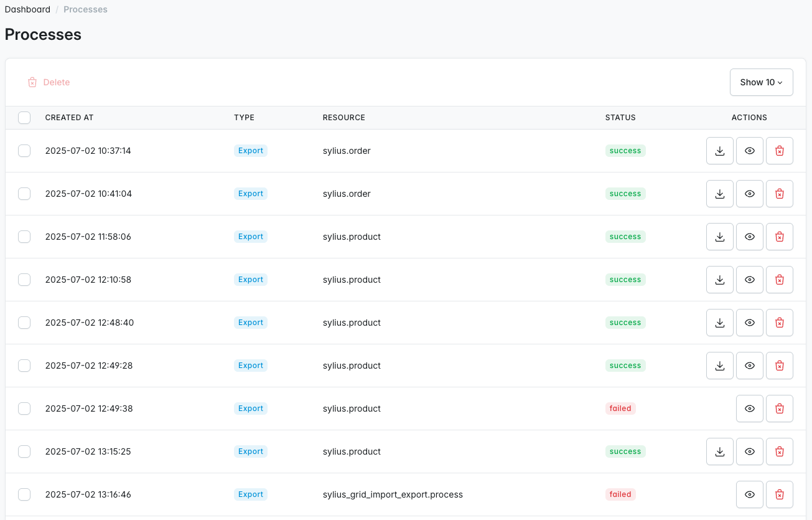Viewport: 812px width, 520px height.
Task: Show details of the 12:48:40 export
Action: [750, 323]
